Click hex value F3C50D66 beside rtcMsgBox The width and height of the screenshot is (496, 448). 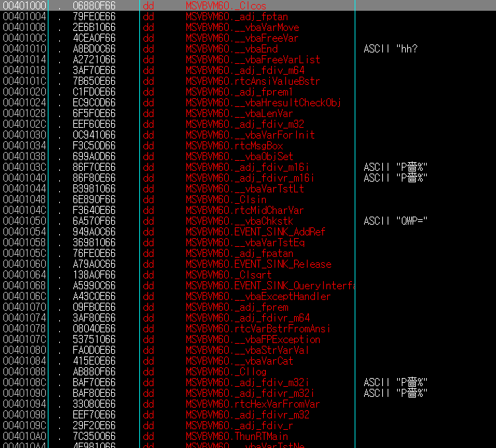click(94, 145)
